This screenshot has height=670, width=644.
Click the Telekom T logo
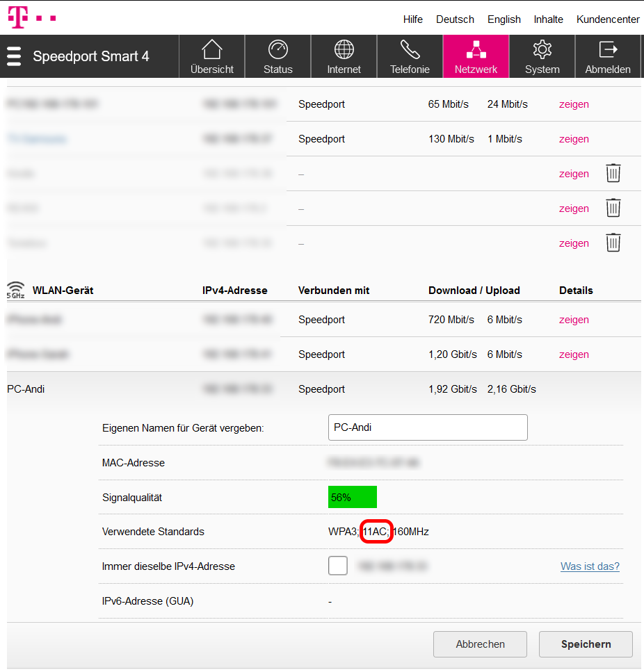[x=18, y=17]
